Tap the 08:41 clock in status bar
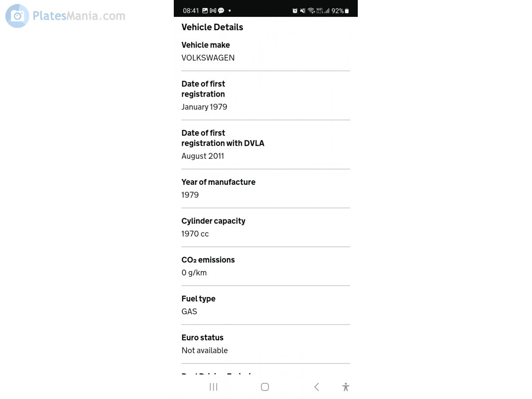Screen dimensions: 532x399 191,11
